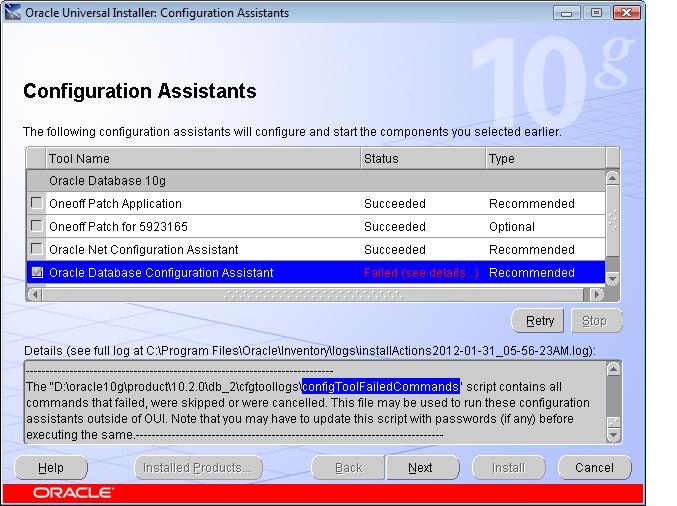Viewport: 677px width, 506px height.
Task: Click Succeeded status of Oneoff Patch Application
Action: (395, 204)
